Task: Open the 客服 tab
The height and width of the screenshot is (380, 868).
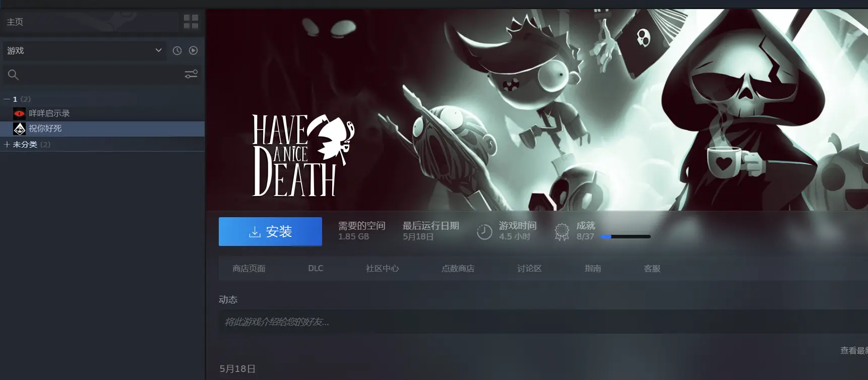Action: pyautogui.click(x=652, y=269)
